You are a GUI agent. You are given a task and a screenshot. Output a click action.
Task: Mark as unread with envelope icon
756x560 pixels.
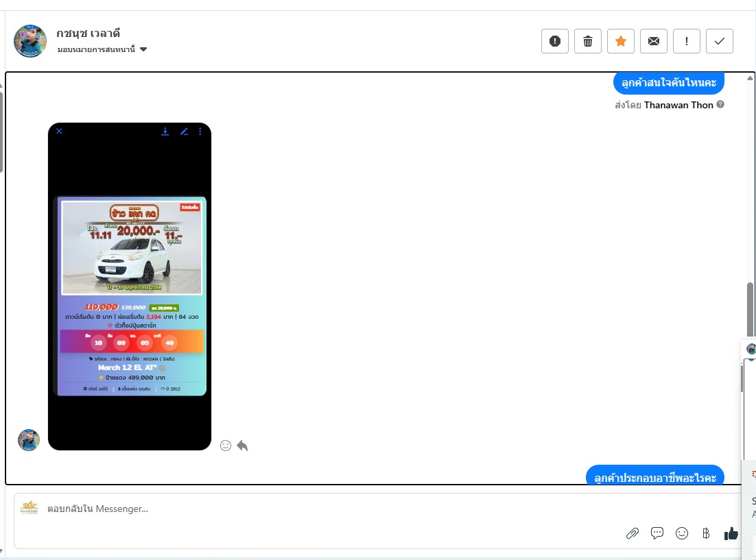pos(654,41)
